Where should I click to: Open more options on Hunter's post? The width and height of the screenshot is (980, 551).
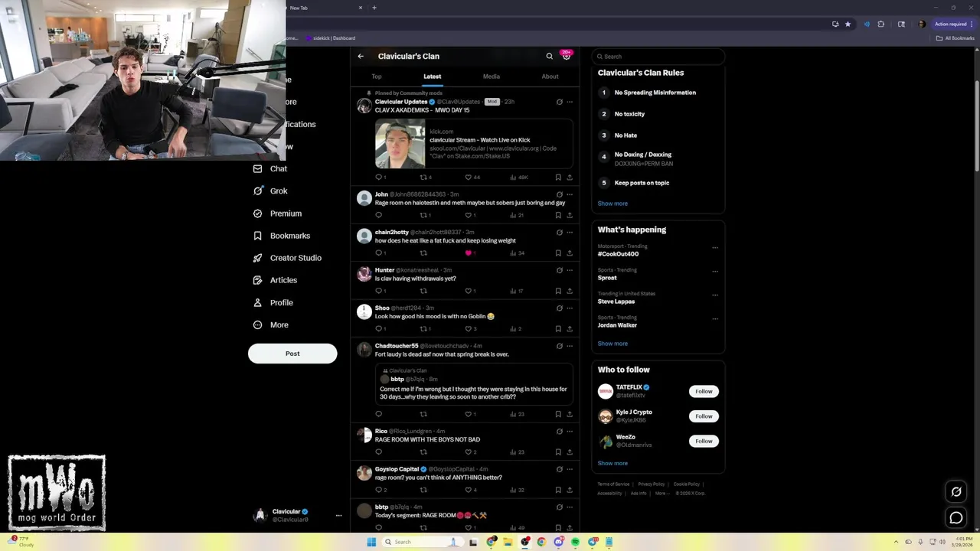[x=570, y=270]
